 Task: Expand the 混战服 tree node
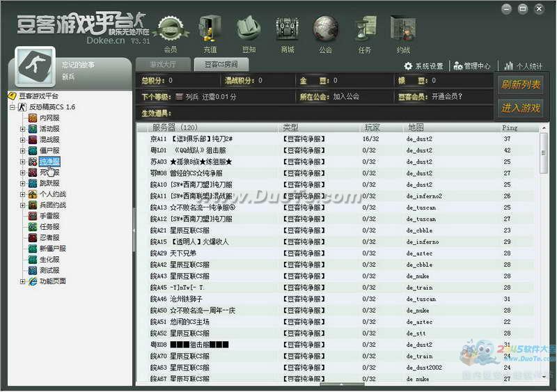22,140
